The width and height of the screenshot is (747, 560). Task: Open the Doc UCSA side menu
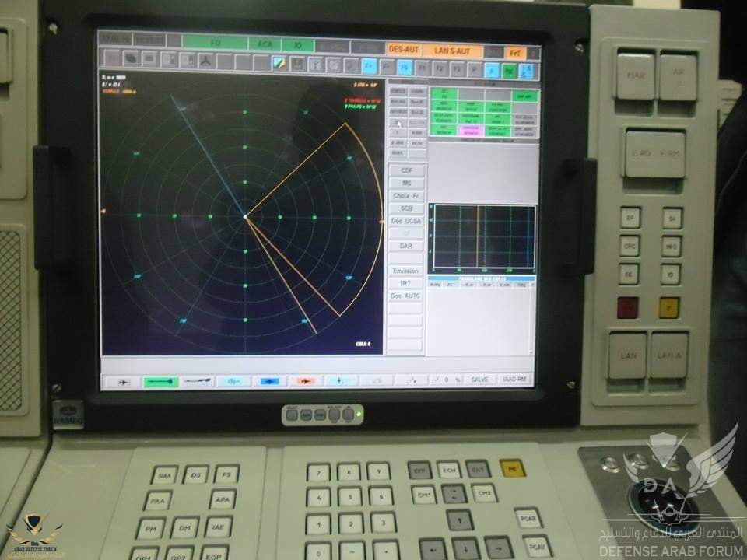click(406, 221)
